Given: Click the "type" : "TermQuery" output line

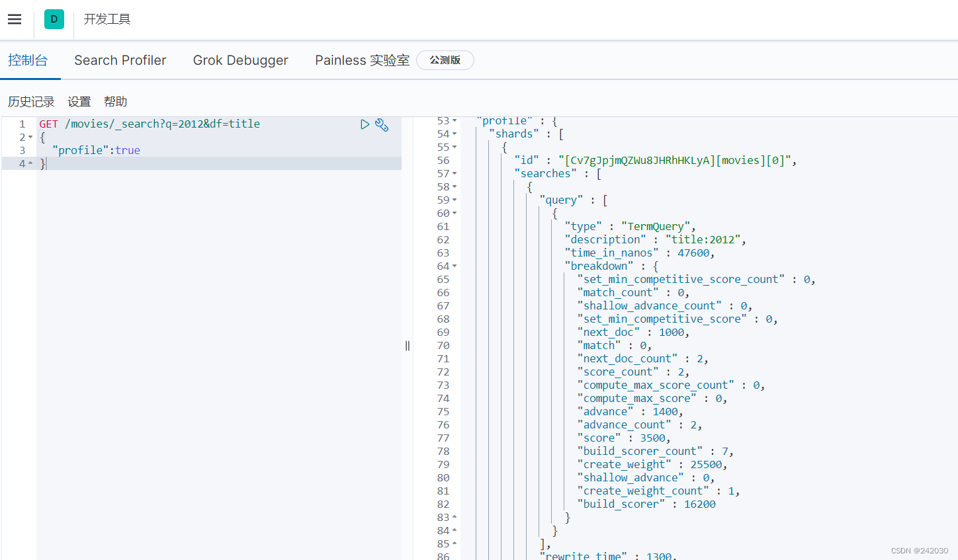Looking at the screenshot, I should [x=630, y=226].
